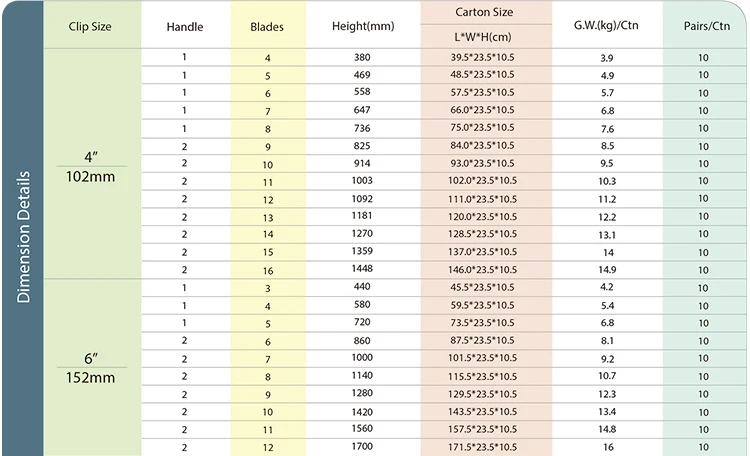Screen dimensions: 750x456
Task: Select the height value 1003
Action: coord(362,180)
